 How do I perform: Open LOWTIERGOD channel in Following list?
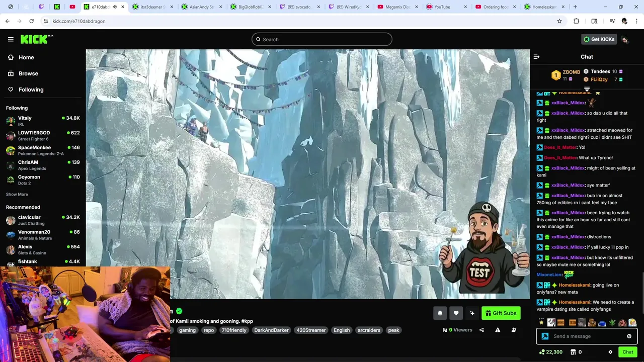coord(43,136)
